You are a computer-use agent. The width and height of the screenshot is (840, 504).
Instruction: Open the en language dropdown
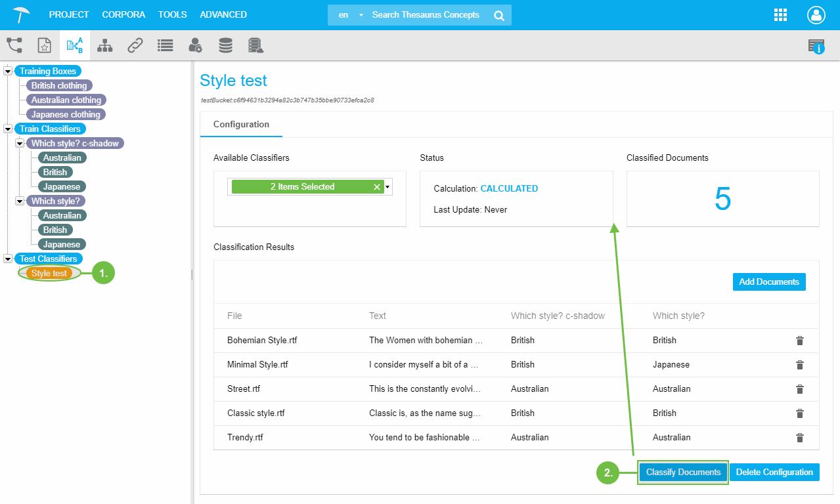(x=348, y=15)
